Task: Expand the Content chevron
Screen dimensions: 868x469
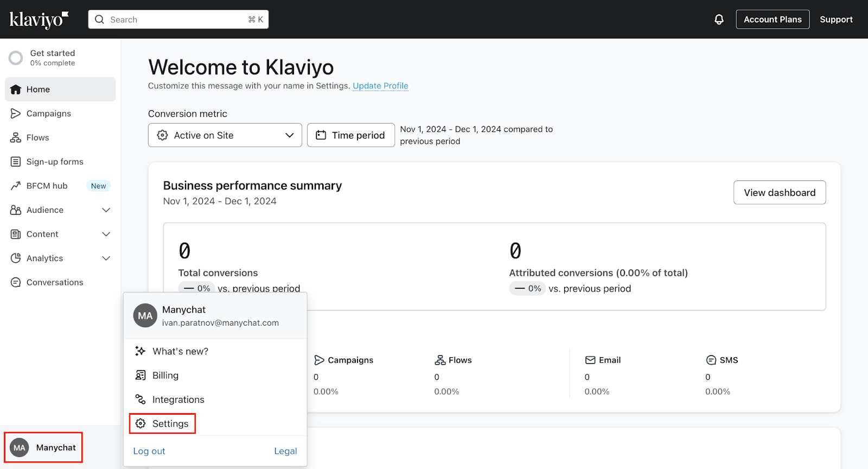Action: click(x=106, y=234)
